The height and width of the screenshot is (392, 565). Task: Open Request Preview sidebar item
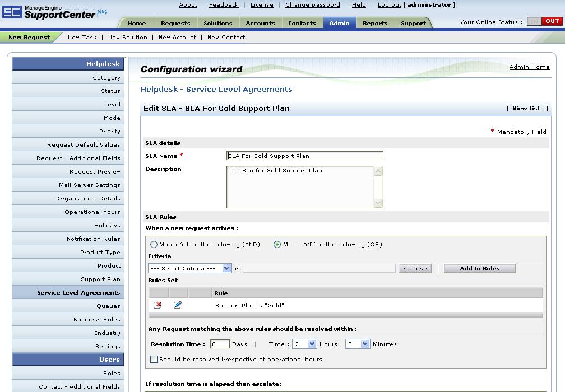(x=68, y=171)
